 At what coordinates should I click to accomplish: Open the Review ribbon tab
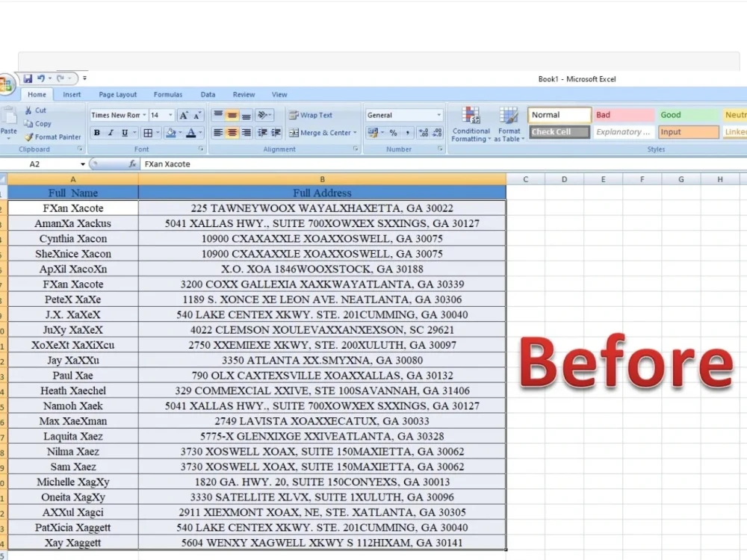tap(244, 95)
